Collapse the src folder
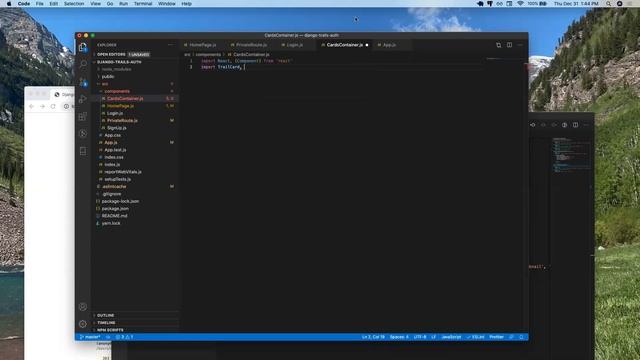Screen dimensions: 640x360 105,84
